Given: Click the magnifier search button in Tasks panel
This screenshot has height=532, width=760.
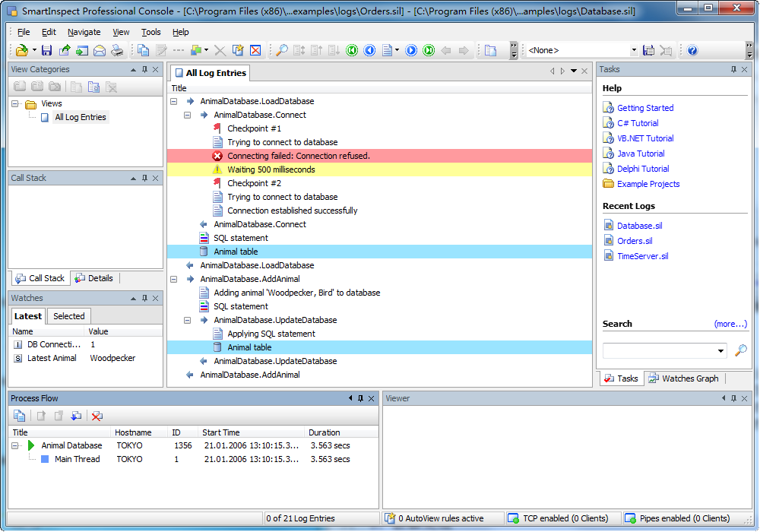Looking at the screenshot, I should point(740,350).
